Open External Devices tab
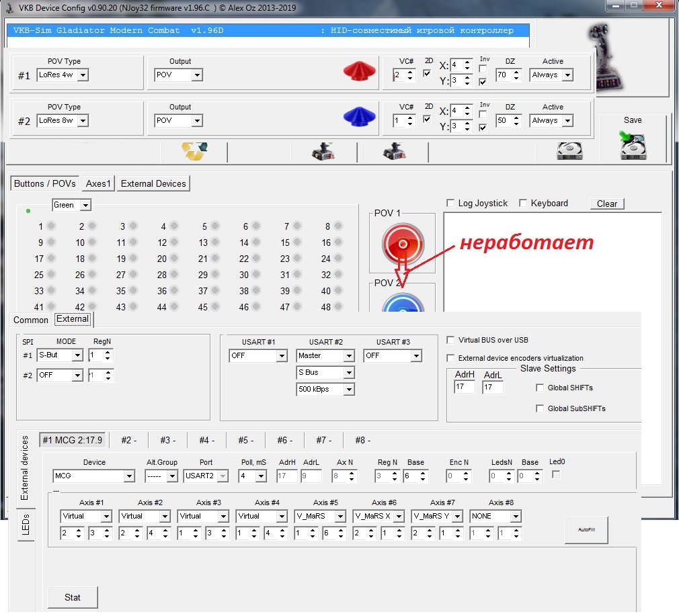The width and height of the screenshot is (679, 616). (153, 183)
